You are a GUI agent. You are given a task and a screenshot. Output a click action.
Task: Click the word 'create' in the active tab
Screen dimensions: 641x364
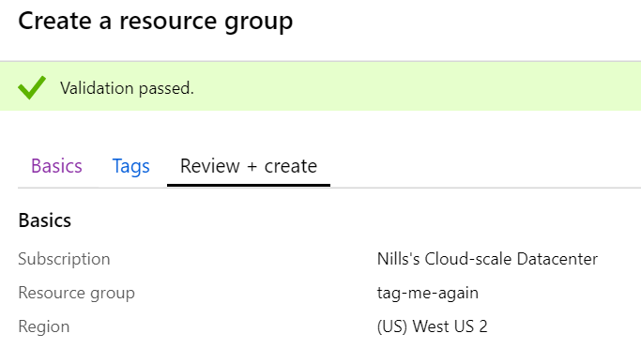(291, 167)
